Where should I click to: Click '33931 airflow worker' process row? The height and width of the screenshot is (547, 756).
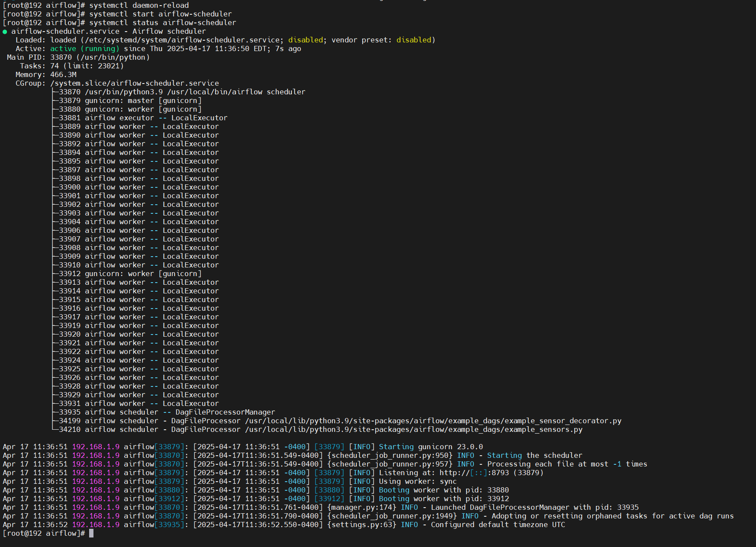139,403
